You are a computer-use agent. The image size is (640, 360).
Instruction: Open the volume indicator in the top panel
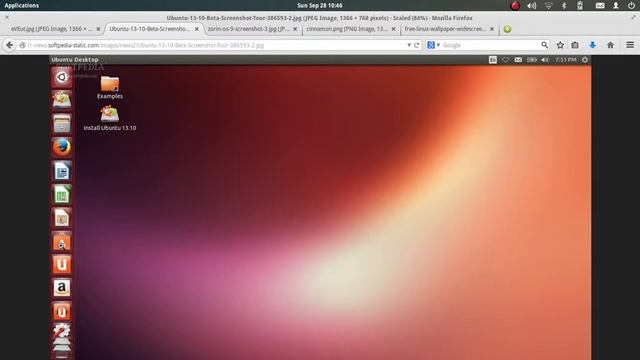click(531, 5)
